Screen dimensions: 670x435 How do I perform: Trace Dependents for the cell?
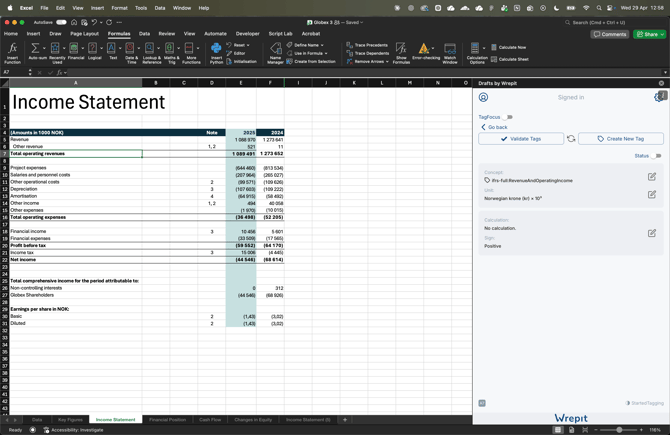[x=367, y=53]
